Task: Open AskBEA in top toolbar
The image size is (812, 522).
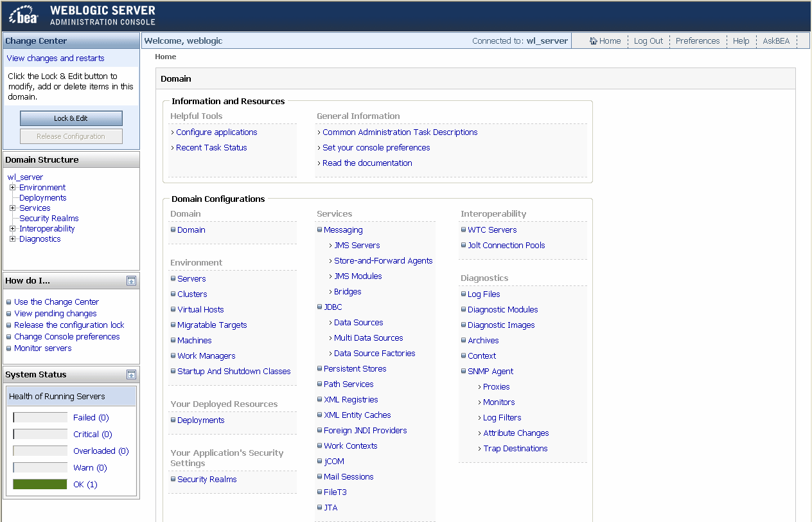Action: point(776,41)
